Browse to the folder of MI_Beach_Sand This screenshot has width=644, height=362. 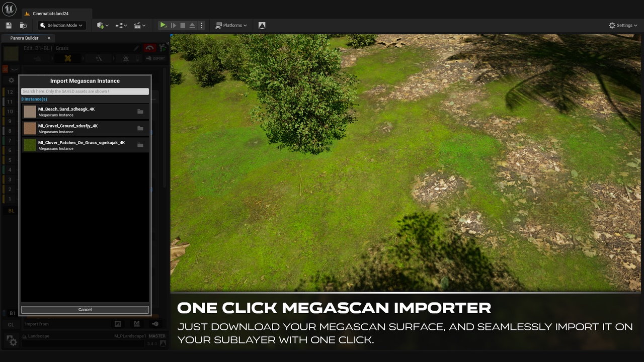tap(140, 112)
